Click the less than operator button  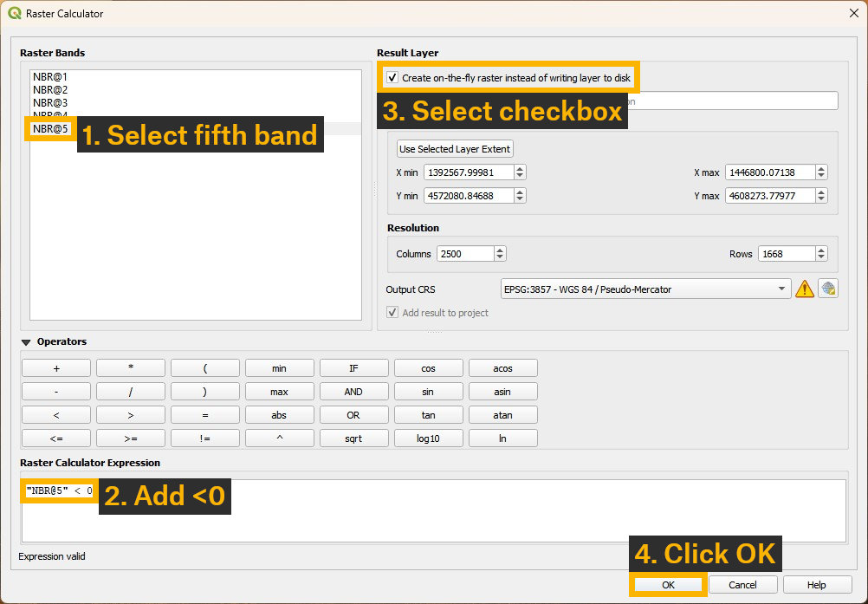click(56, 415)
